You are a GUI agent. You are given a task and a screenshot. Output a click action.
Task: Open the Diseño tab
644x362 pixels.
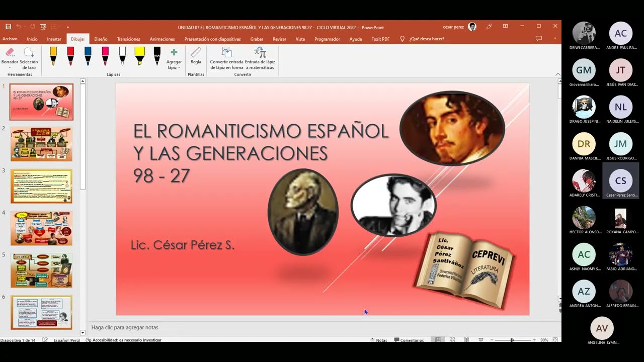point(101,39)
